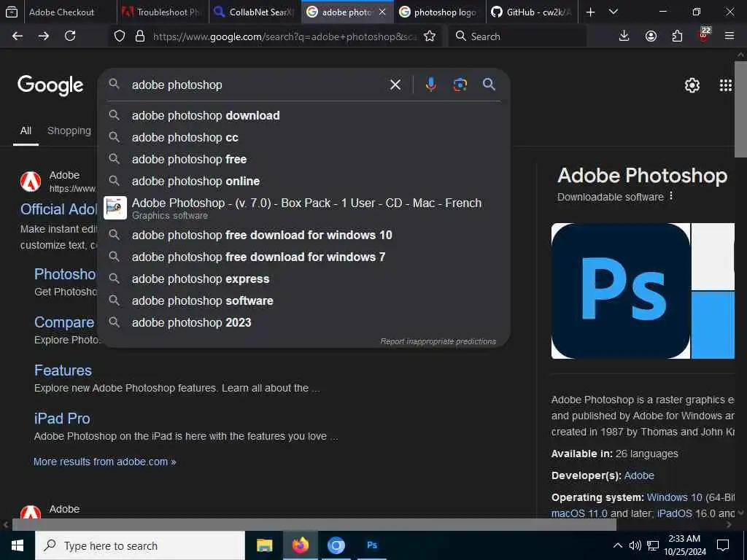Switch to the GitHub cw2k tab
The height and width of the screenshot is (560, 747).
(x=533, y=12)
